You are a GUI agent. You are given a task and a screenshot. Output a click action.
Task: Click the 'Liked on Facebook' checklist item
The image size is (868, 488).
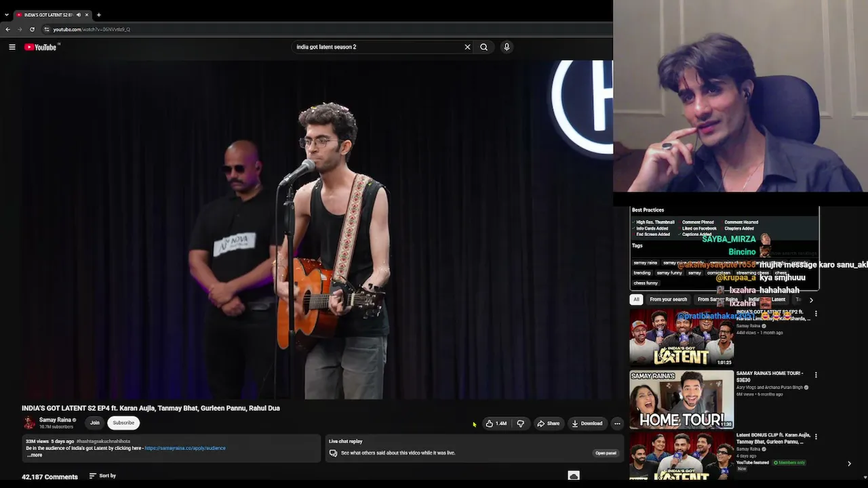click(699, 228)
